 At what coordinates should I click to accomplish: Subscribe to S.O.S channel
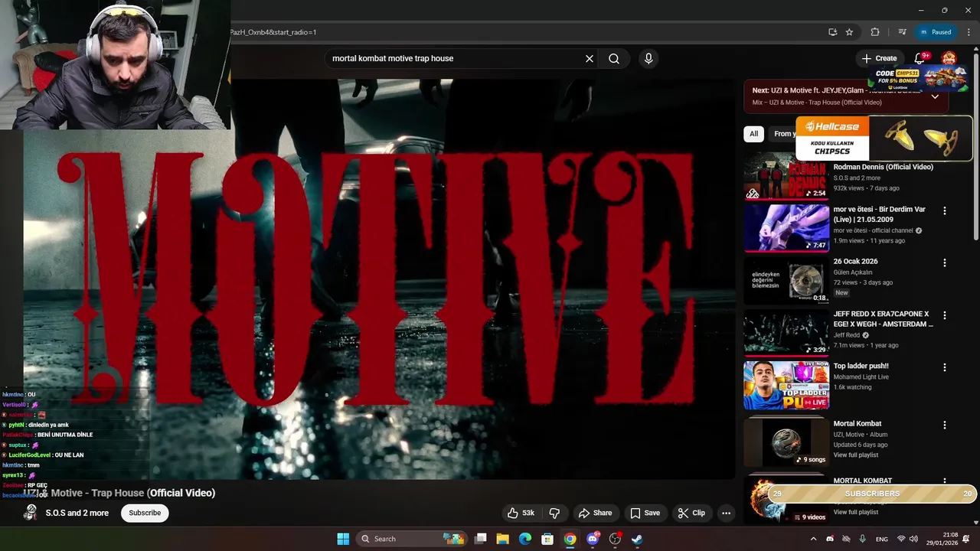pos(145,513)
